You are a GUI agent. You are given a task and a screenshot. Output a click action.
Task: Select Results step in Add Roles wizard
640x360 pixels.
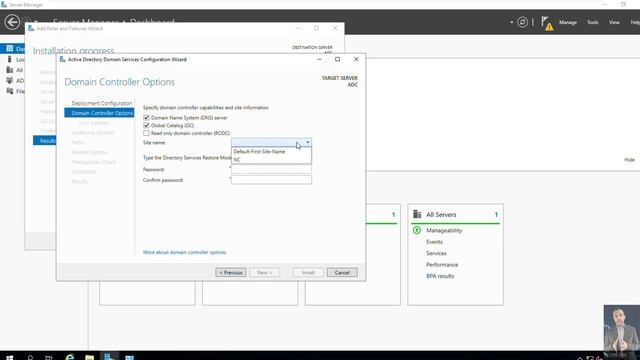(44, 141)
